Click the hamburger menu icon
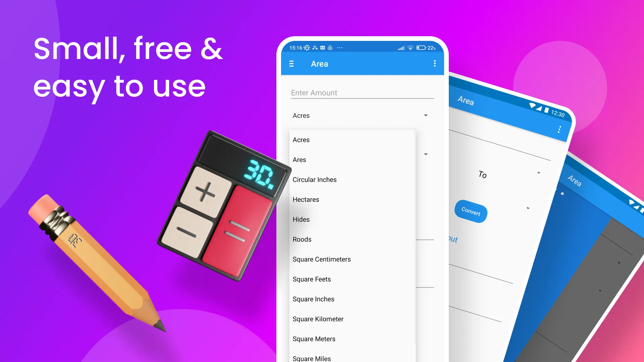The image size is (644, 362). (291, 64)
